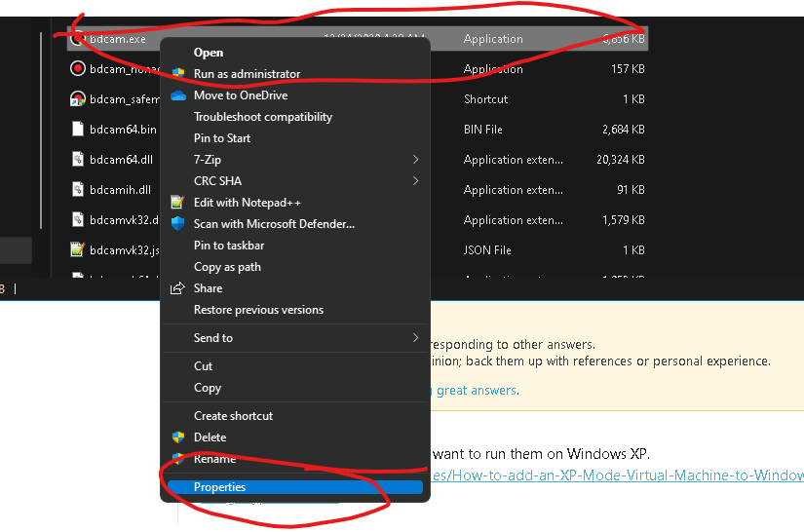Image resolution: width=804 pixels, height=532 pixels.
Task: Open the XP-Mode-Virtual-Machine link
Action: pyautogui.click(x=617, y=475)
